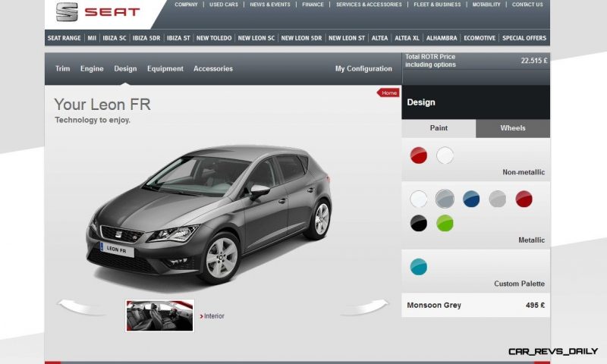
Task: Open the Engine step
Action: (x=92, y=68)
